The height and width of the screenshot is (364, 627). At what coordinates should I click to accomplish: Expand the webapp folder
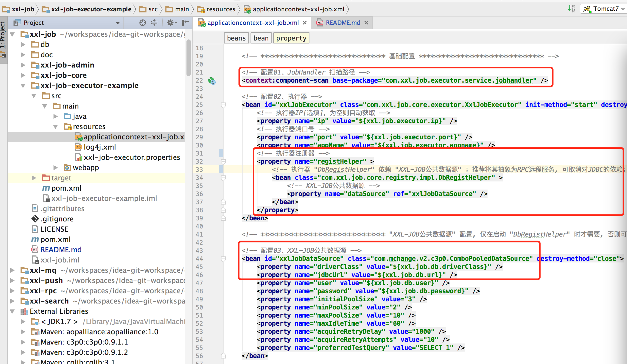55,168
